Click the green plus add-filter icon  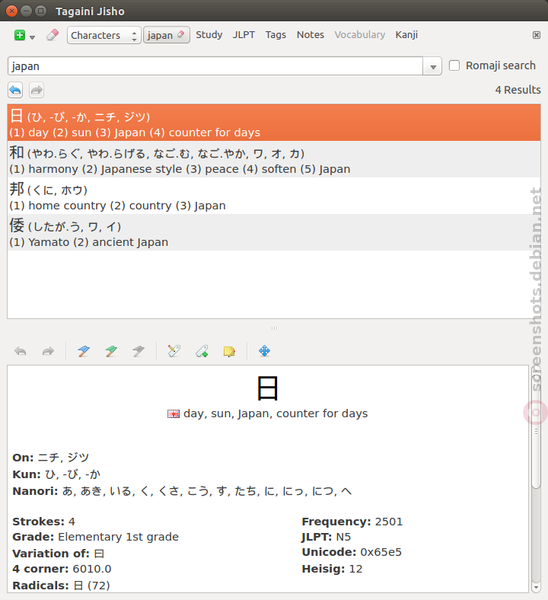click(x=20, y=35)
